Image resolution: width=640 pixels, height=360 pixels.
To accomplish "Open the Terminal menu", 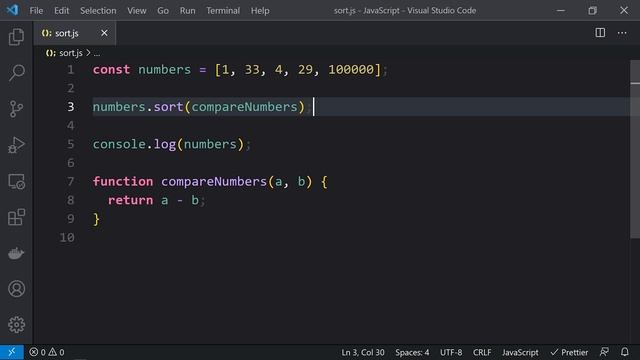I will coord(223,11).
